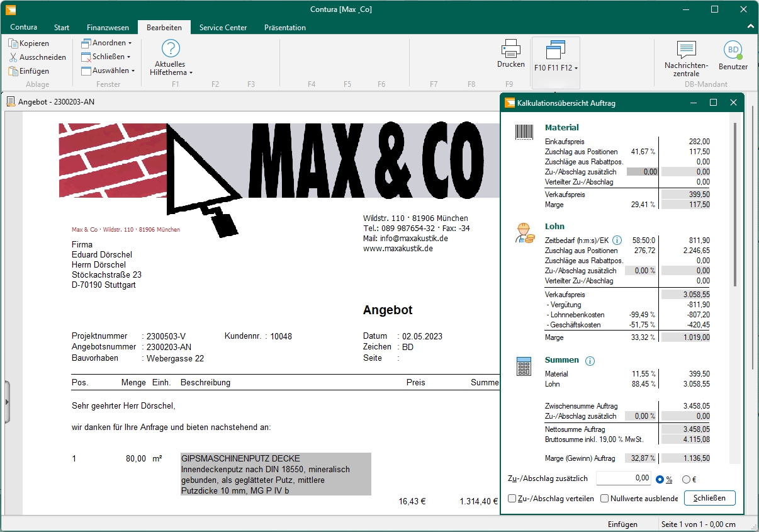The image size is (759, 532).
Task: Click the Drucken printer icon
Action: click(x=510, y=48)
